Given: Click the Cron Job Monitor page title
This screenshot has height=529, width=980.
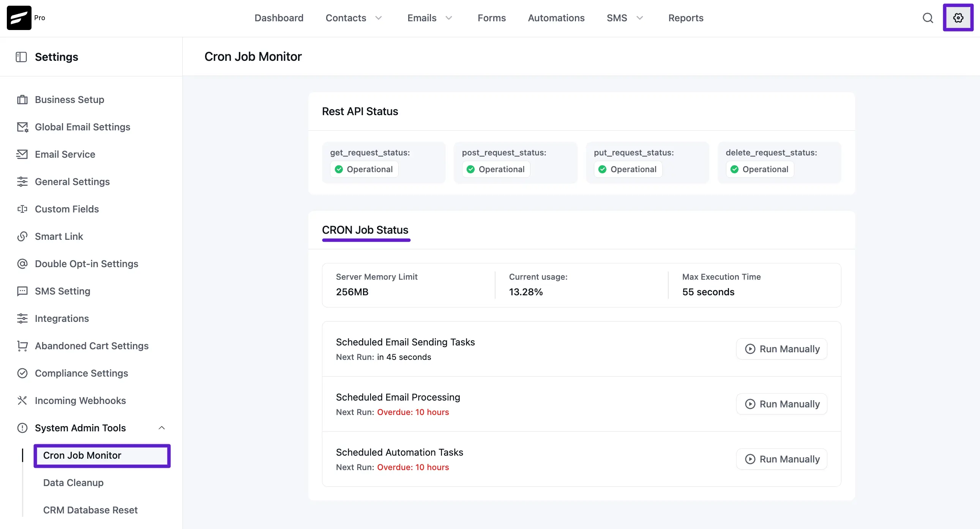Looking at the screenshot, I should click(x=253, y=57).
